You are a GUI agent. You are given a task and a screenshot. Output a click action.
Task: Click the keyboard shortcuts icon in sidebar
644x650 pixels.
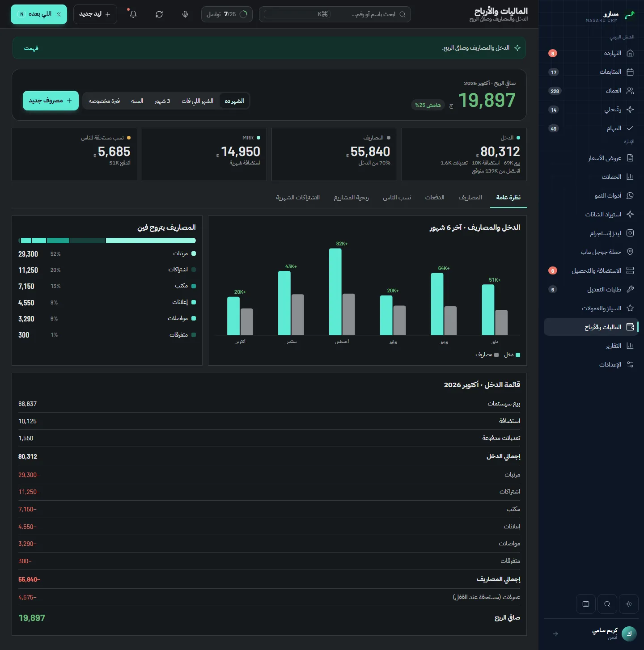click(586, 604)
